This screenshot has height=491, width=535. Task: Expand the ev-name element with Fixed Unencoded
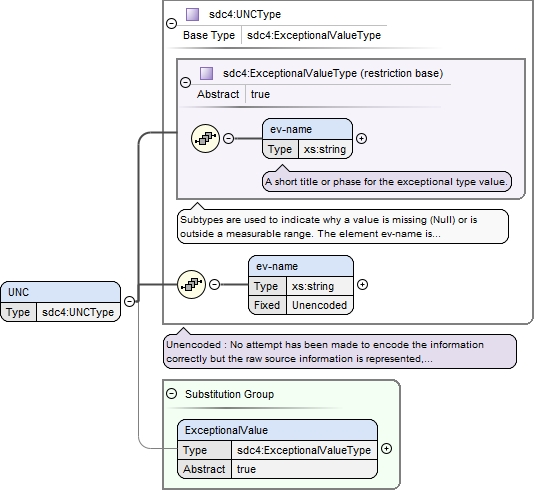pyautogui.click(x=362, y=284)
